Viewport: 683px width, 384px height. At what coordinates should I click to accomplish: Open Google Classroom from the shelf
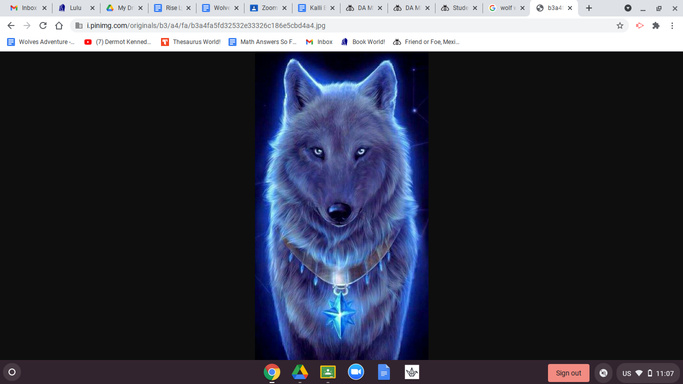pyautogui.click(x=328, y=372)
